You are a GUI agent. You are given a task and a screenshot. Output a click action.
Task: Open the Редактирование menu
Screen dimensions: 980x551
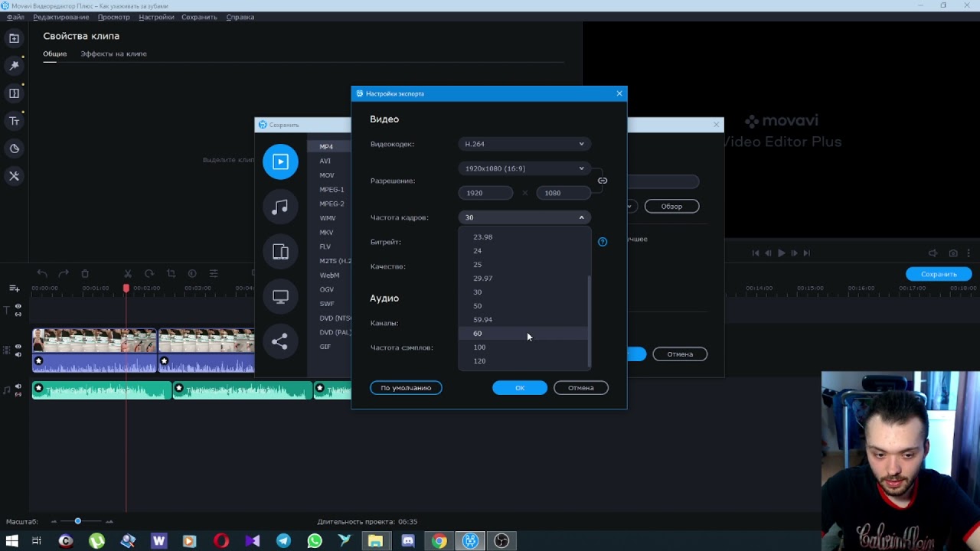pyautogui.click(x=61, y=17)
